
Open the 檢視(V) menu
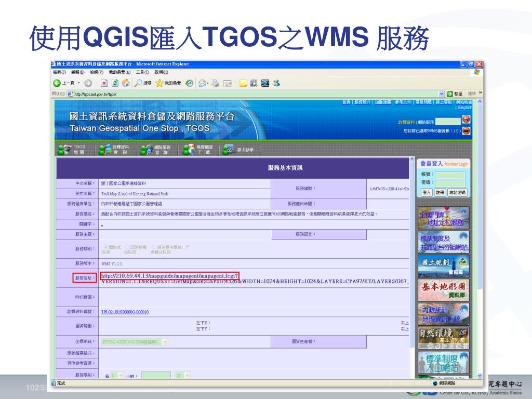coord(96,72)
